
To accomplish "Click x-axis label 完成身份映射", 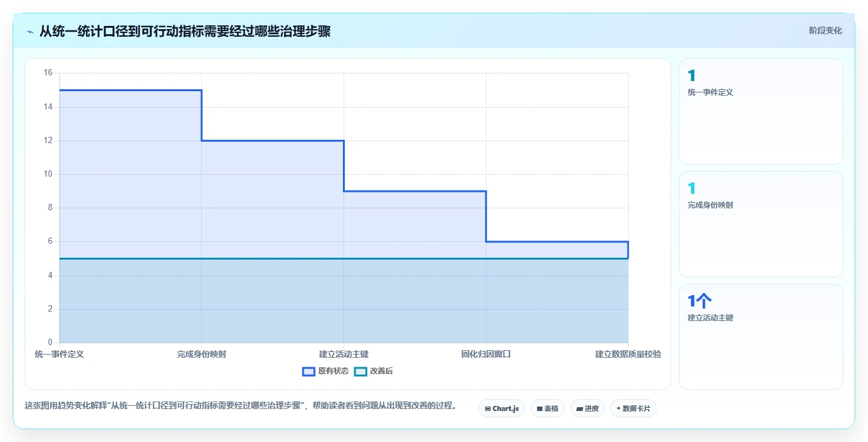I will [x=202, y=354].
